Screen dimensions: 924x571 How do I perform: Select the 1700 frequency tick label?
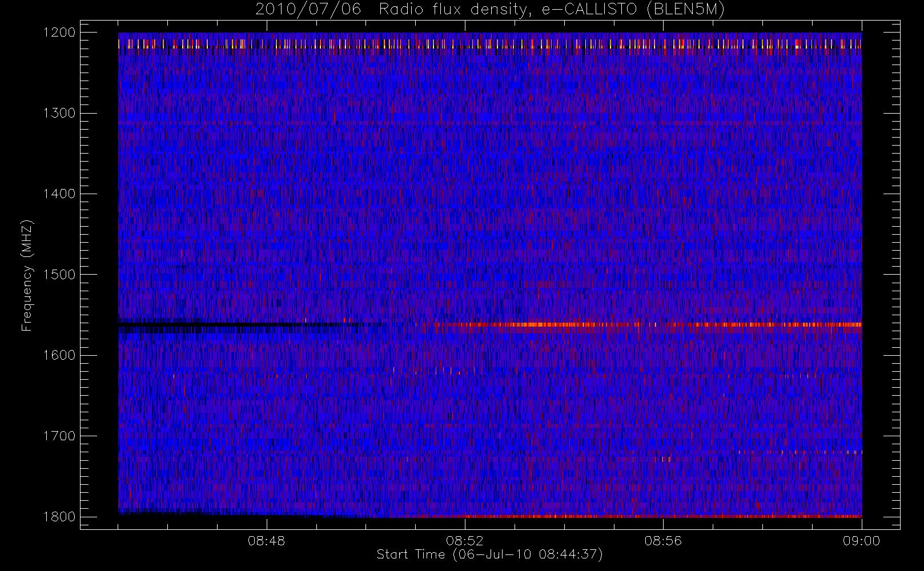point(59,436)
